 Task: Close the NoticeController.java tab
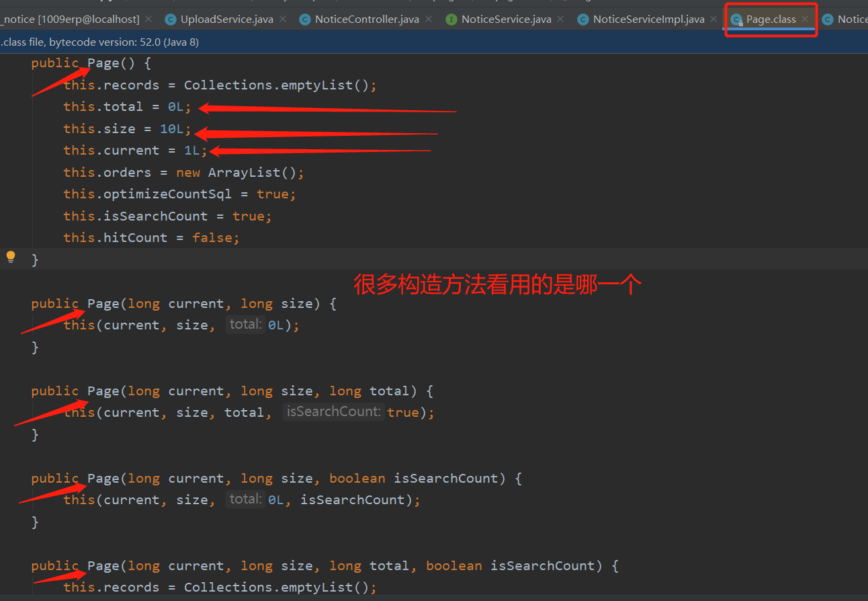pyautogui.click(x=429, y=19)
